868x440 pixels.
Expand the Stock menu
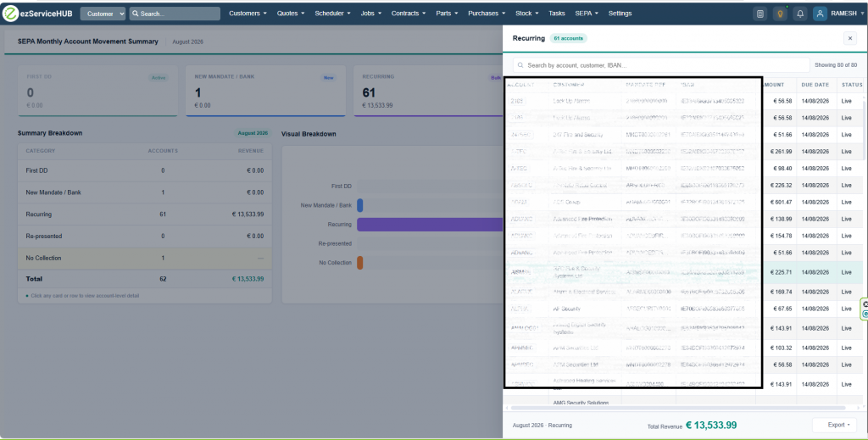click(x=527, y=14)
